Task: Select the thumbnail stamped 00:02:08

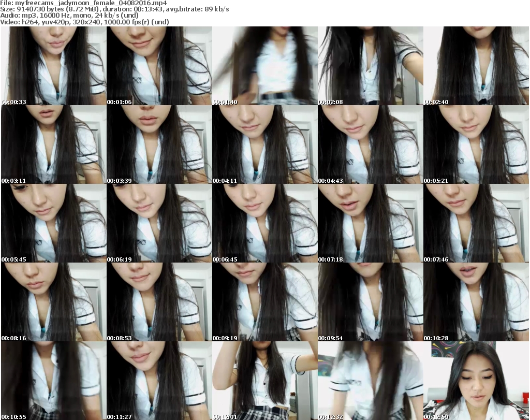Action: click(370, 66)
